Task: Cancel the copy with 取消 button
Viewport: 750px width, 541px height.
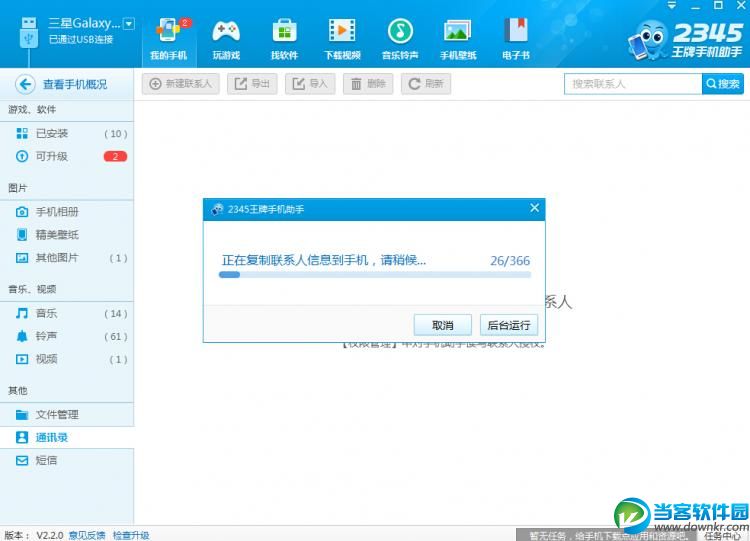Action: click(x=442, y=325)
